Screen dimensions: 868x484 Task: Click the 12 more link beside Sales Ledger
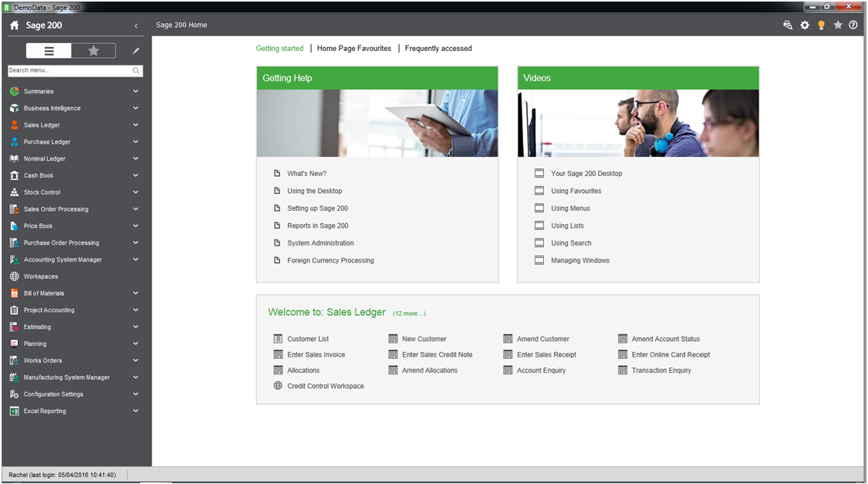point(409,313)
